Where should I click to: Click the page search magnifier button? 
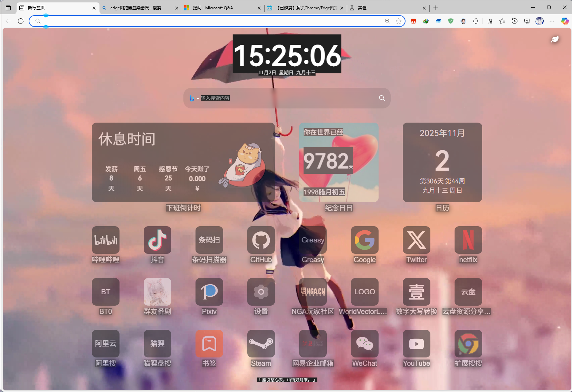click(x=382, y=98)
